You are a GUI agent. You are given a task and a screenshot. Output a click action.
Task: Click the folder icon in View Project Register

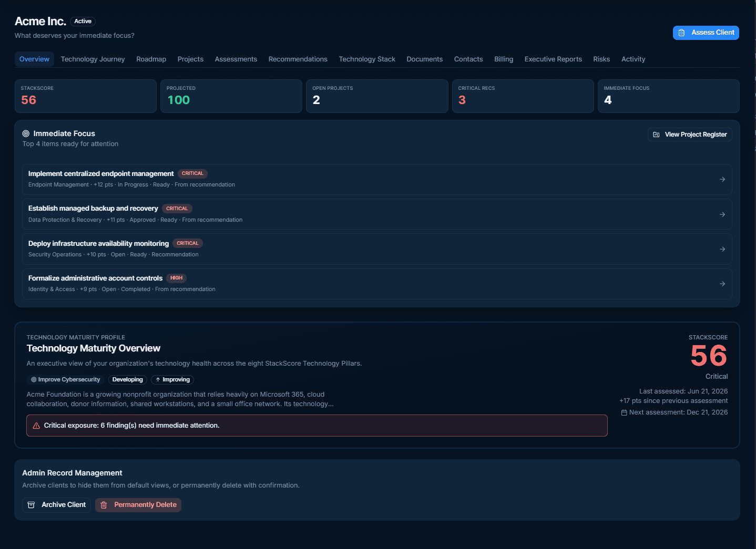pyautogui.click(x=656, y=134)
